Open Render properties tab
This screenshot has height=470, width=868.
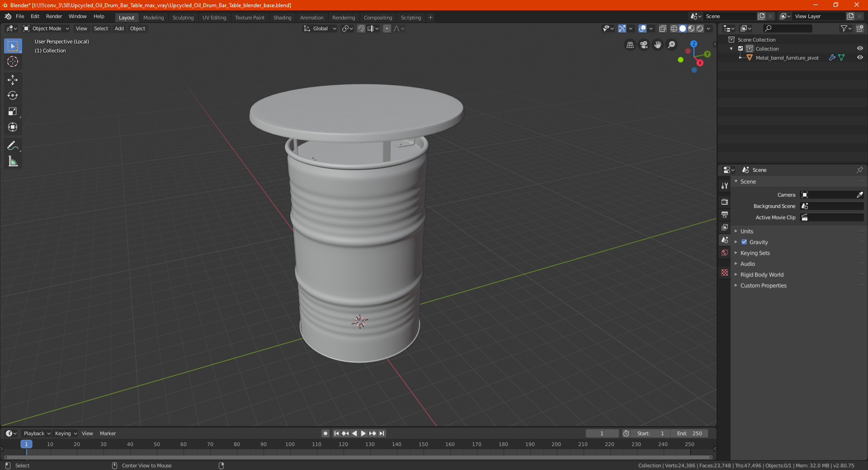pyautogui.click(x=725, y=202)
